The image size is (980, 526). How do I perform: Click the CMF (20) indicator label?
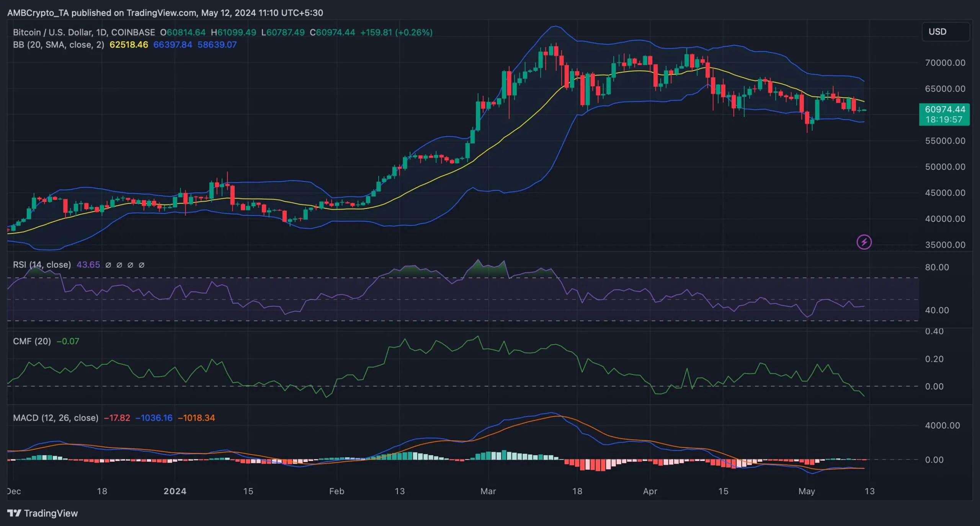32,341
